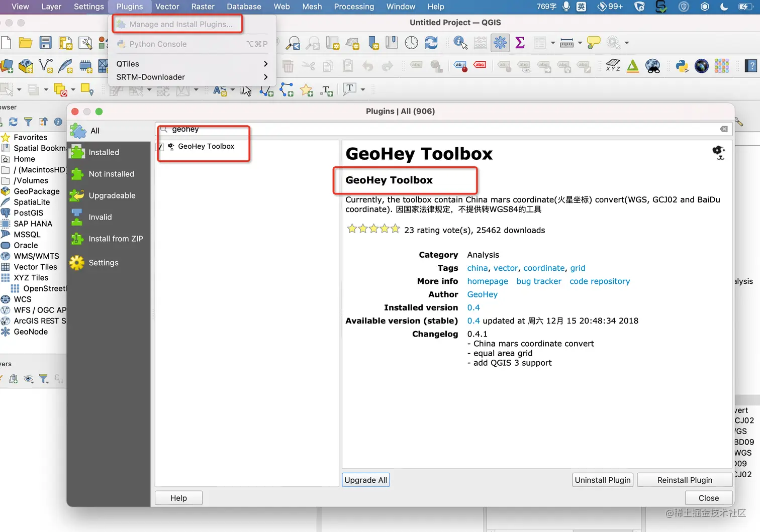
Task: Open the Temporal Controller clock icon
Action: click(x=412, y=43)
